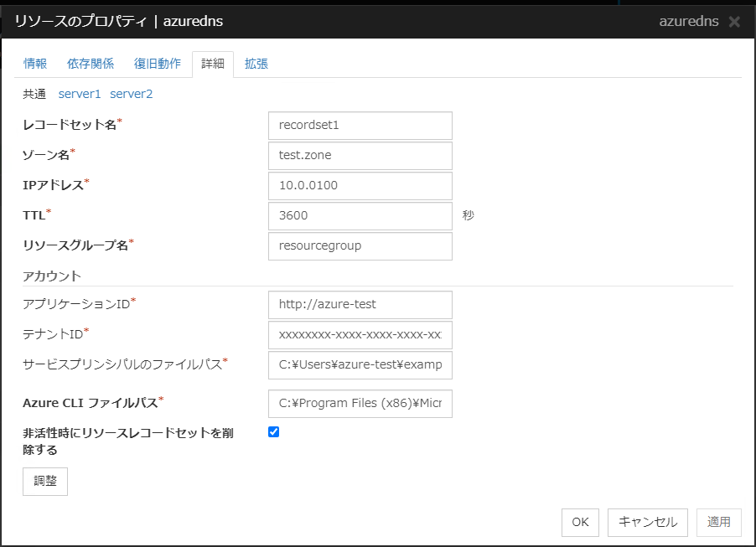Open server1 individual settings

[80, 94]
